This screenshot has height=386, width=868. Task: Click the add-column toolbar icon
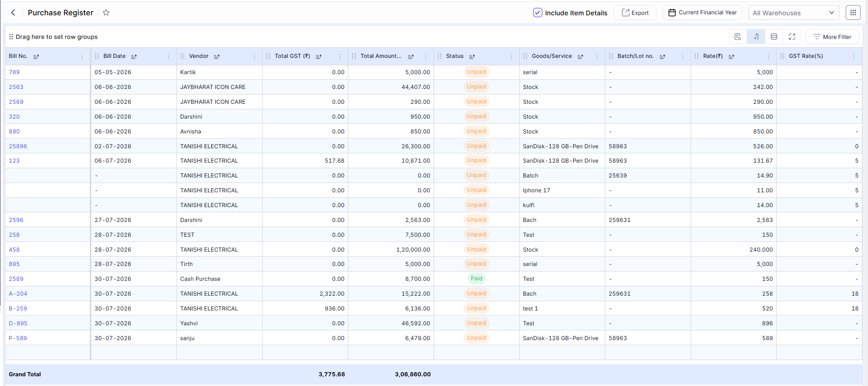tap(756, 37)
